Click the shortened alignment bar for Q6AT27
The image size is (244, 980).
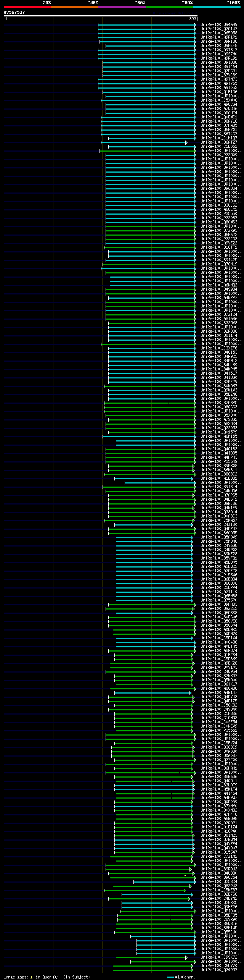[144, 142]
